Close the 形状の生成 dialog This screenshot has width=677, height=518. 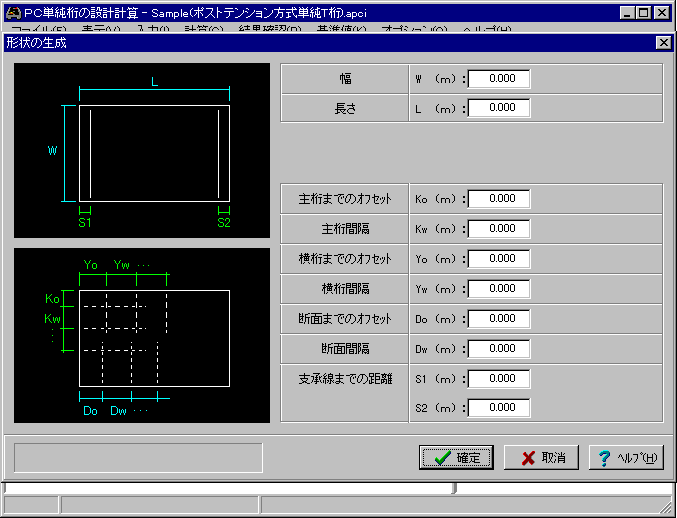pyautogui.click(x=663, y=42)
